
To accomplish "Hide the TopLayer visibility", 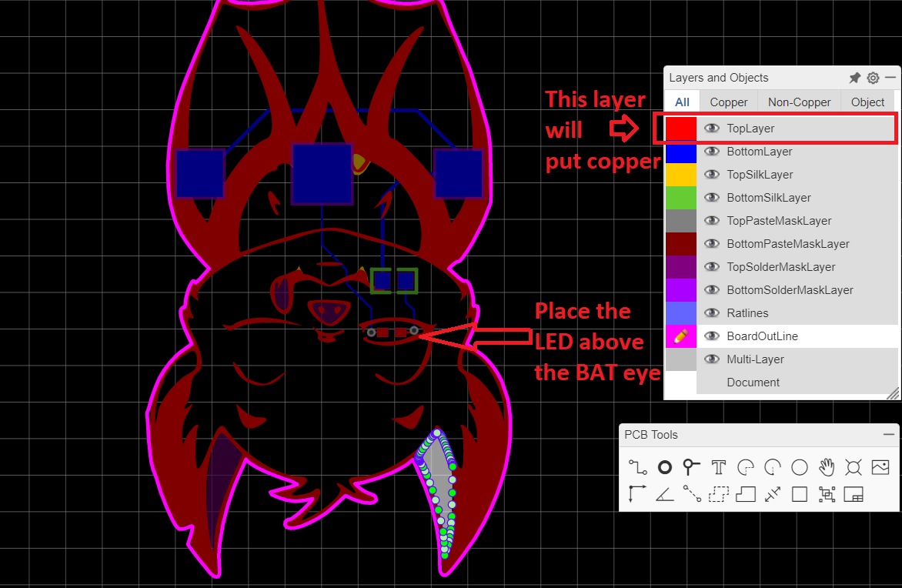I will [x=711, y=128].
